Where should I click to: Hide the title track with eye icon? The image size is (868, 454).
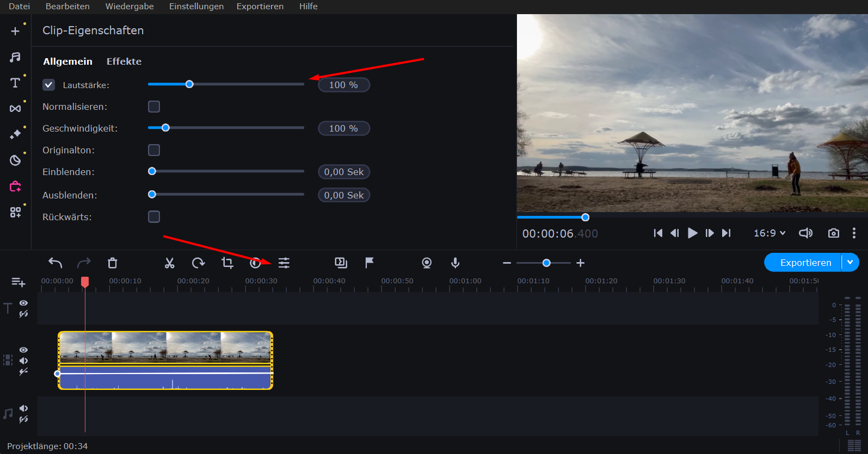(23, 303)
